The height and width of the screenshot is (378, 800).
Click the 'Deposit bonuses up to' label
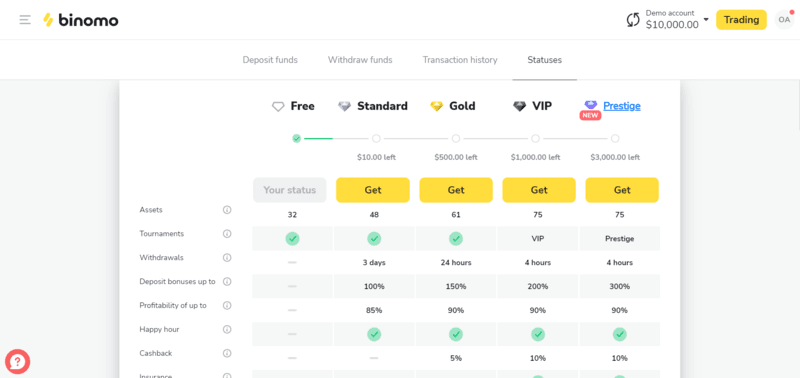click(177, 282)
